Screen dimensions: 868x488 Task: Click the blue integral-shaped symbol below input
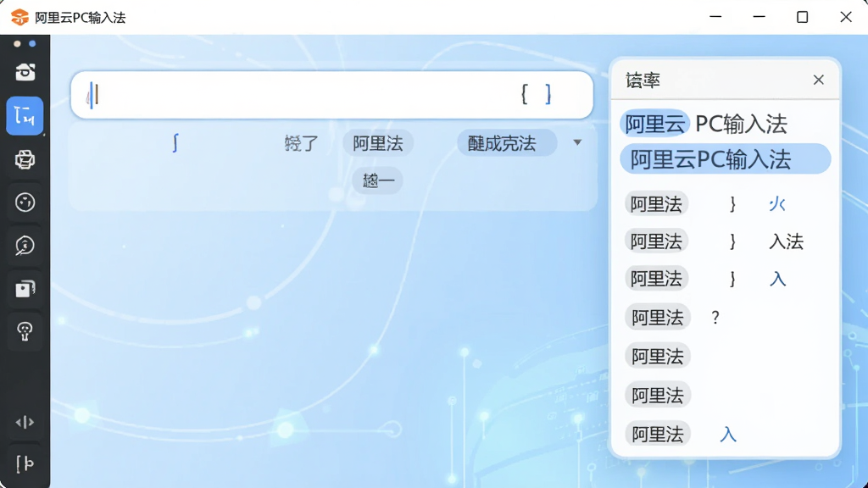[175, 142]
